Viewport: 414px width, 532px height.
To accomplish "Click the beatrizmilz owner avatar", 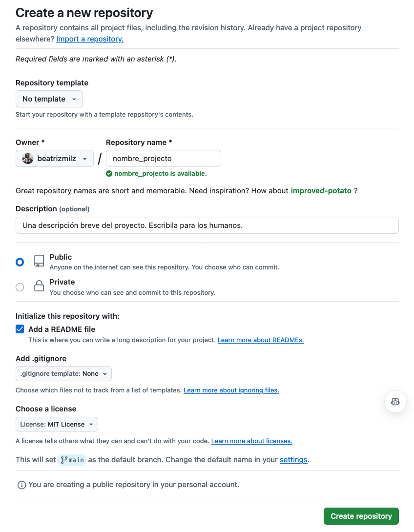I will click(28, 159).
